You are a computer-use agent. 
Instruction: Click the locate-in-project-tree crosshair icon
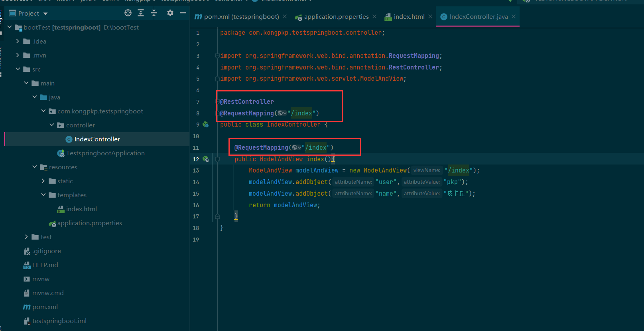(128, 13)
